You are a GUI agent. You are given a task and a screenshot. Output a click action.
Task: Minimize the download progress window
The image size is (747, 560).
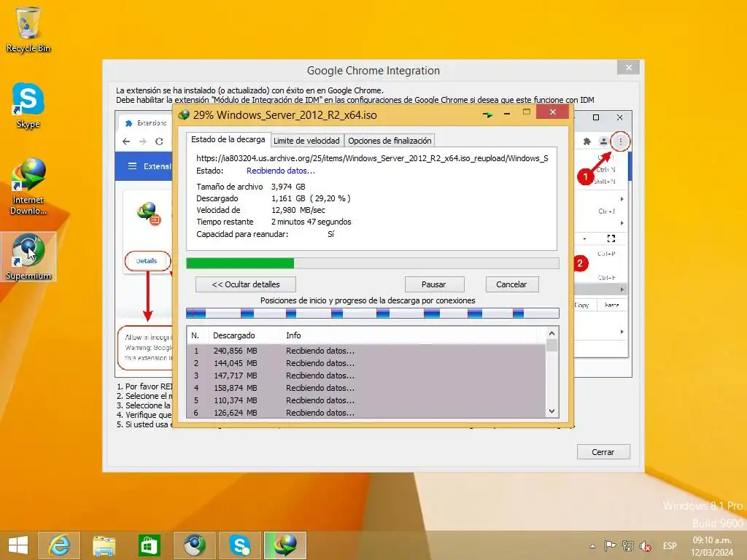coord(507,114)
